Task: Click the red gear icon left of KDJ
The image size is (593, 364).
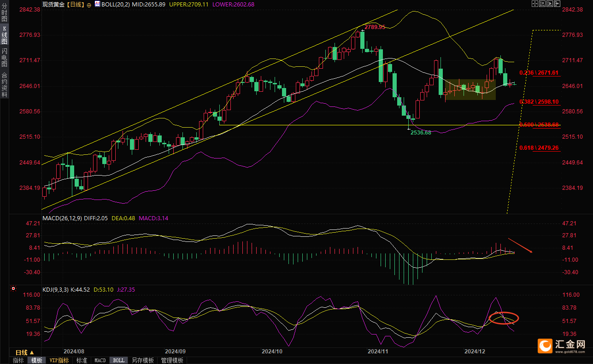Action: pyautogui.click(x=13, y=289)
